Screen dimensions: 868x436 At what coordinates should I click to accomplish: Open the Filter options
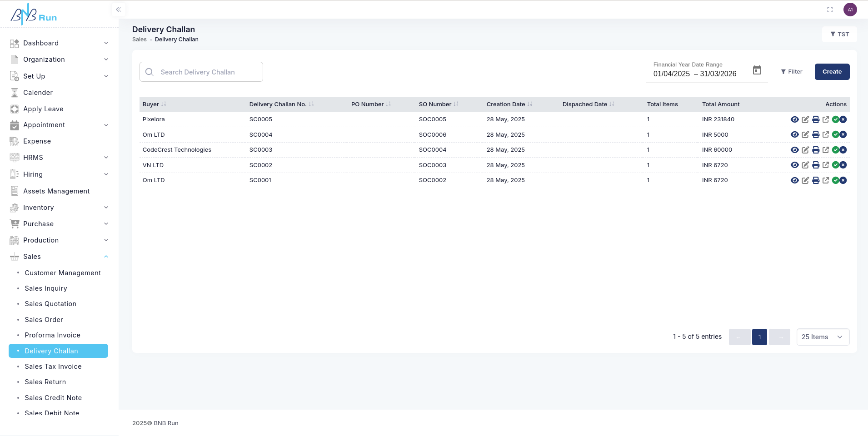tap(791, 72)
